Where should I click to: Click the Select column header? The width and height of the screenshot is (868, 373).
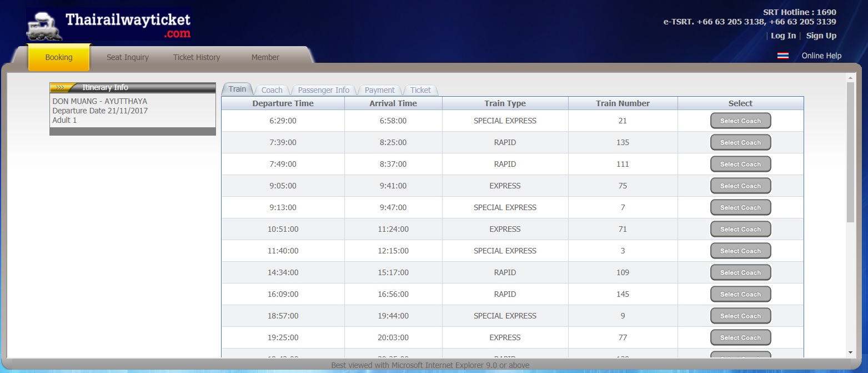pos(740,103)
